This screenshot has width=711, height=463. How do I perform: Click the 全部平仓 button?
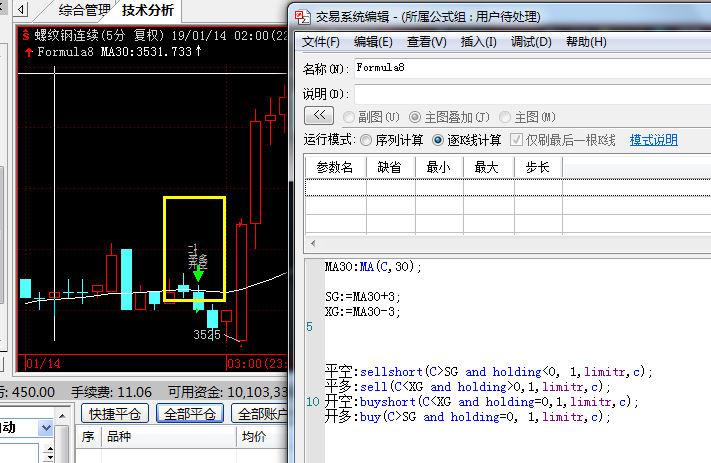click(x=190, y=414)
